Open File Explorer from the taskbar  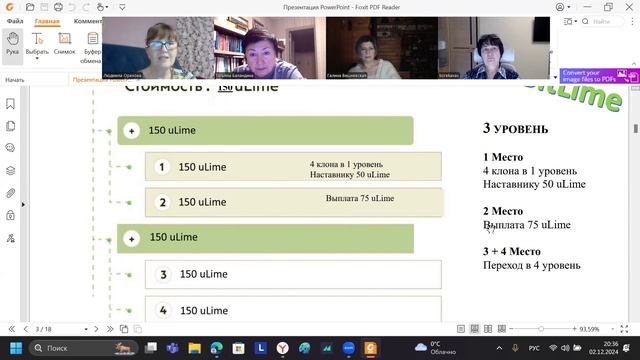click(195, 348)
